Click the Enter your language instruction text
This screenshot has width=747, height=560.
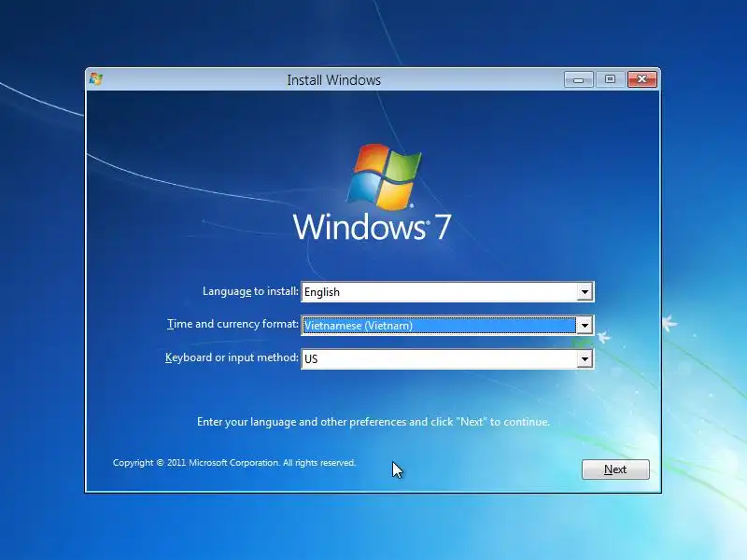click(x=373, y=422)
